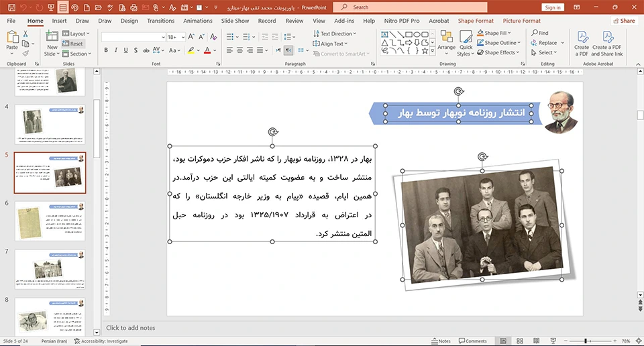Align text left
644x346 pixels.
229,50
